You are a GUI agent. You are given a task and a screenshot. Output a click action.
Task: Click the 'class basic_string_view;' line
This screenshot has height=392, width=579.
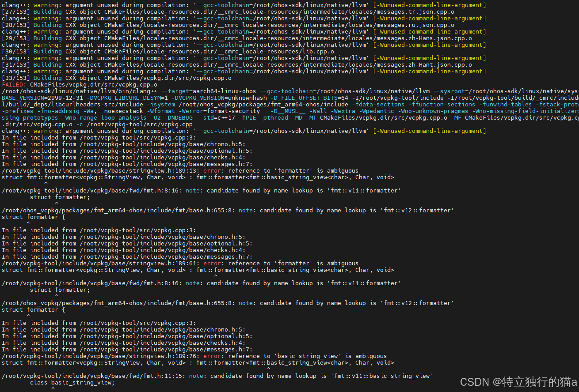click(72, 383)
